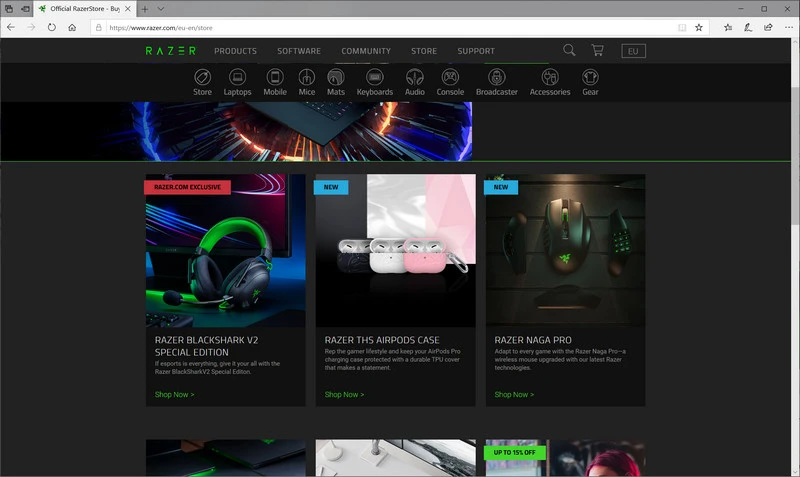The image size is (800, 477).
Task: Click the NEW badge on AirPods case card
Action: click(331, 187)
